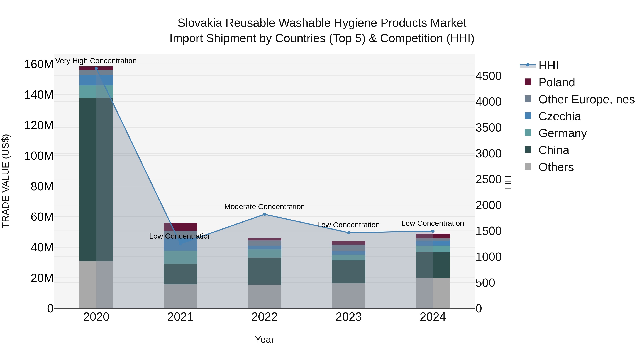Click the 'Moderate Concentration' annotation
644x362 pixels.
click(x=265, y=207)
